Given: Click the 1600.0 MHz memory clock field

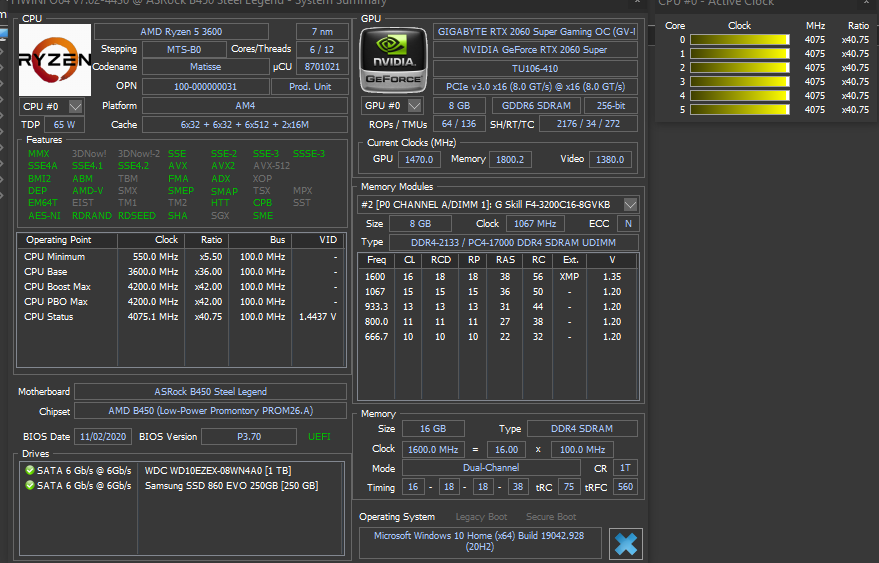Looking at the screenshot, I should coord(433,449).
